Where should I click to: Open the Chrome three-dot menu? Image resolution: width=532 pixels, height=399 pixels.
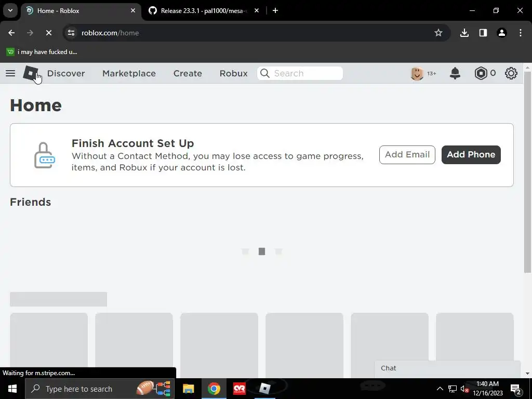pyautogui.click(x=521, y=33)
